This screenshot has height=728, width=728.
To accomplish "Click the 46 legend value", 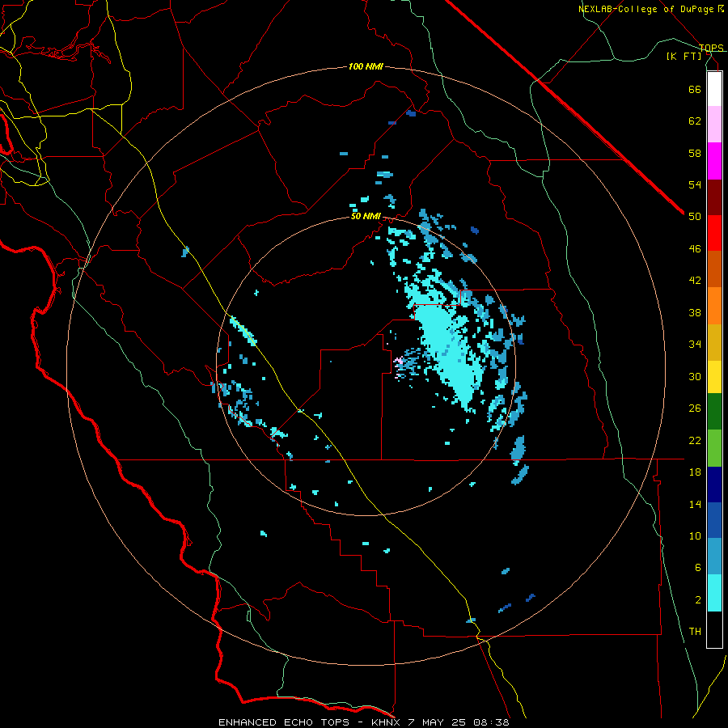I will tap(695, 249).
